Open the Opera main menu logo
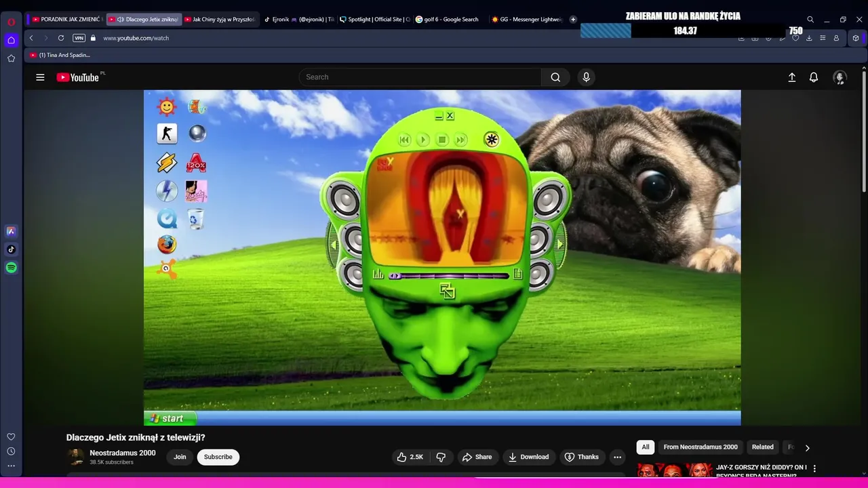The height and width of the screenshot is (488, 868). 12,22
